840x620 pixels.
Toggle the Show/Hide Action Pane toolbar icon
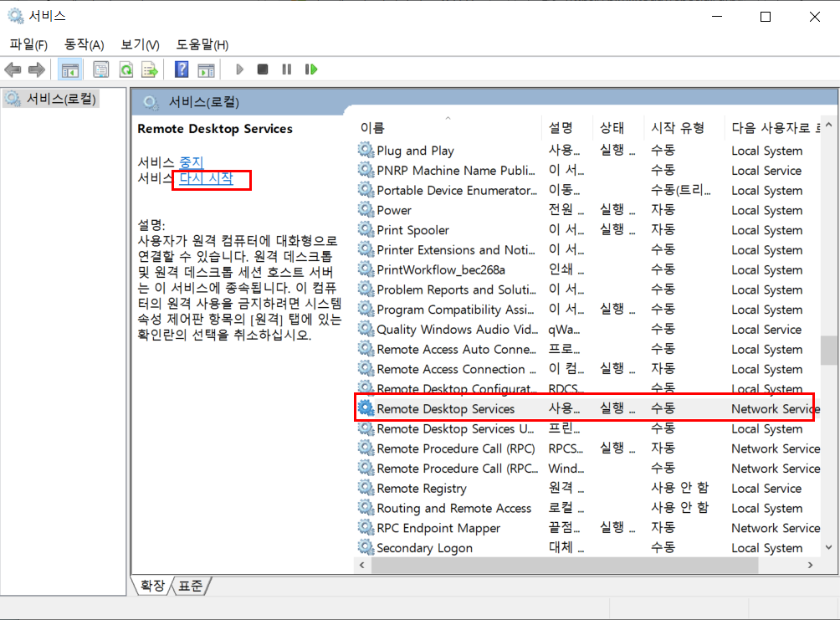[x=207, y=69]
